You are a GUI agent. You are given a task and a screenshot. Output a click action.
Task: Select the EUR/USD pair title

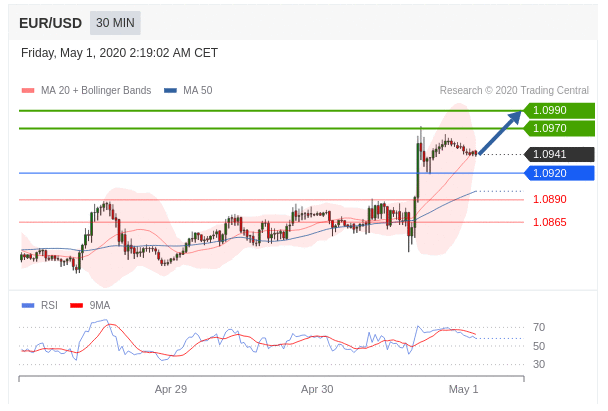point(50,23)
